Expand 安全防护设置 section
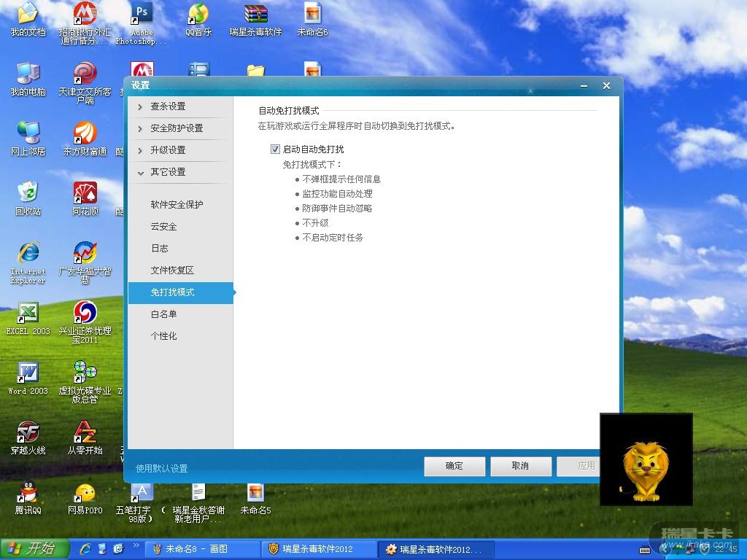The height and width of the screenshot is (560, 747). tap(181, 128)
